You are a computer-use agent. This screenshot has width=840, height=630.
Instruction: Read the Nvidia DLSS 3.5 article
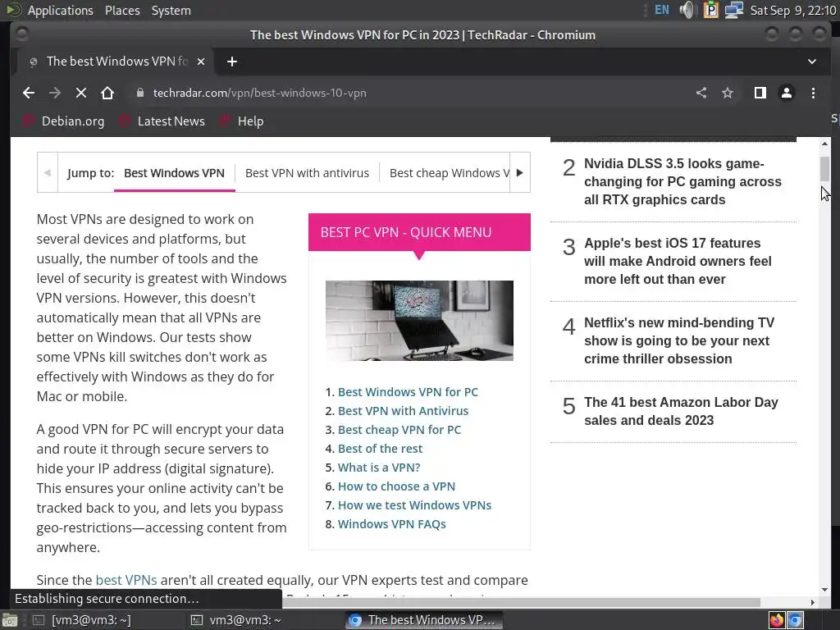(682, 181)
